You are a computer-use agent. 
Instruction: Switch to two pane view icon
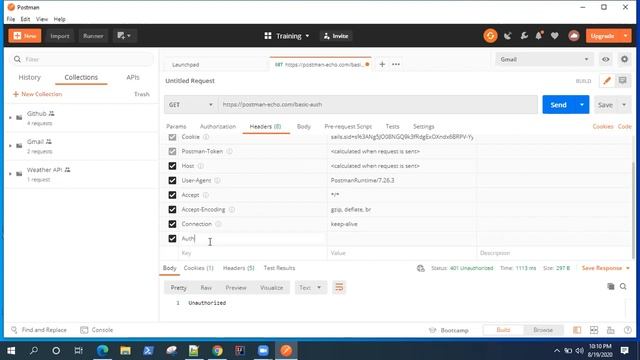click(594, 330)
